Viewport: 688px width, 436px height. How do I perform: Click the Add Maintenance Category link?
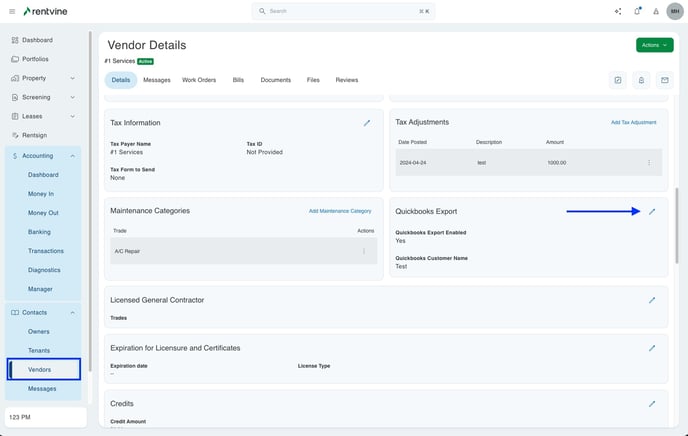[339, 211]
